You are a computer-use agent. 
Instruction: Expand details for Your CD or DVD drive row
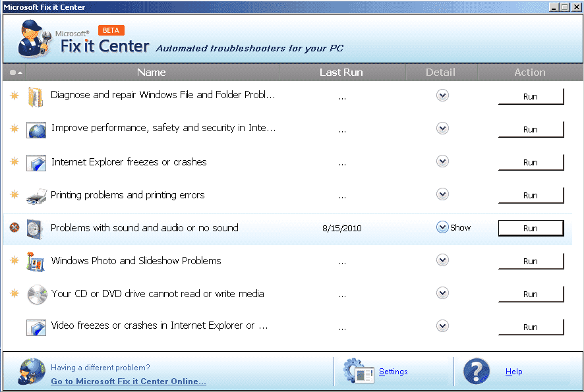tap(442, 293)
